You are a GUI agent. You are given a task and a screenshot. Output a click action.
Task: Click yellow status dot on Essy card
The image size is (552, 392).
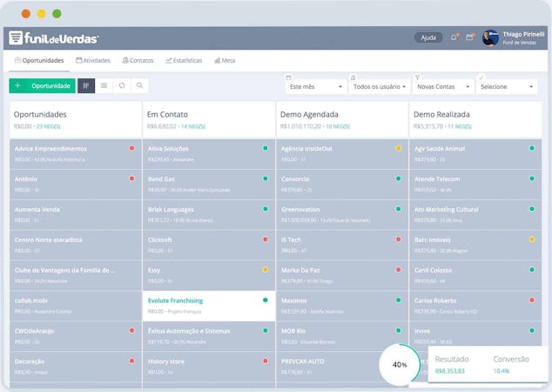[x=266, y=270]
